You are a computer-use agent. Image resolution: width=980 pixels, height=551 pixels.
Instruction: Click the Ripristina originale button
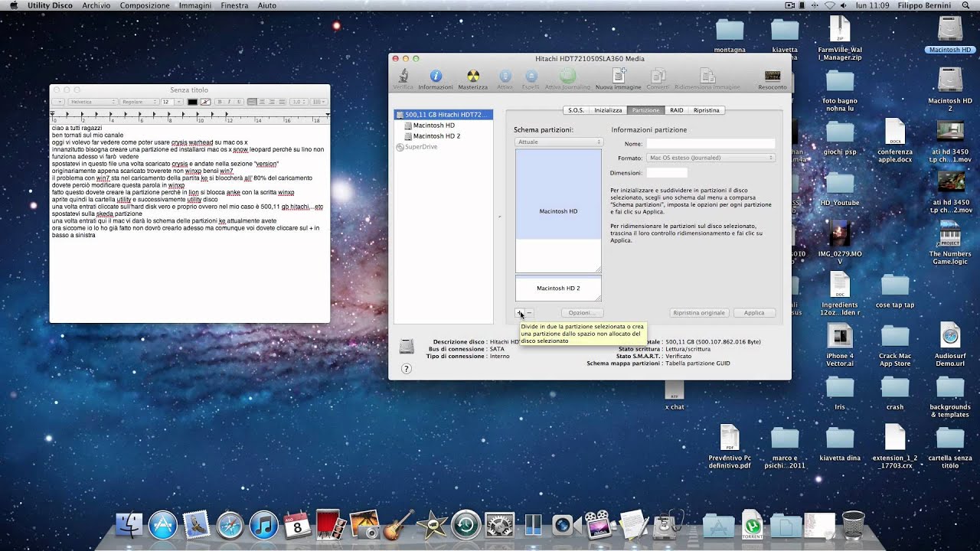pyautogui.click(x=698, y=313)
